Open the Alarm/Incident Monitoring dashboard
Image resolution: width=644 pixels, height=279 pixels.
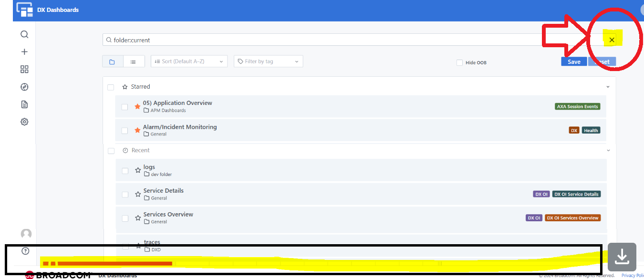pyautogui.click(x=180, y=127)
